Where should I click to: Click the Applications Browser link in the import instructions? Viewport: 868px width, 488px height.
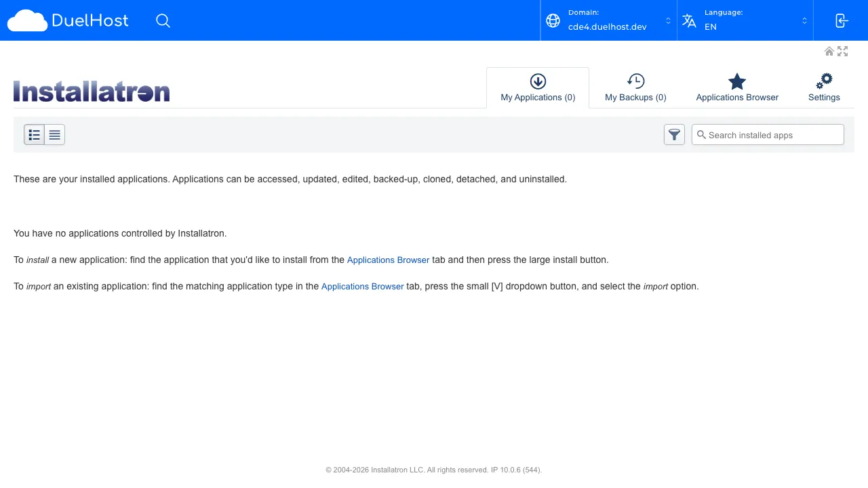pos(362,286)
